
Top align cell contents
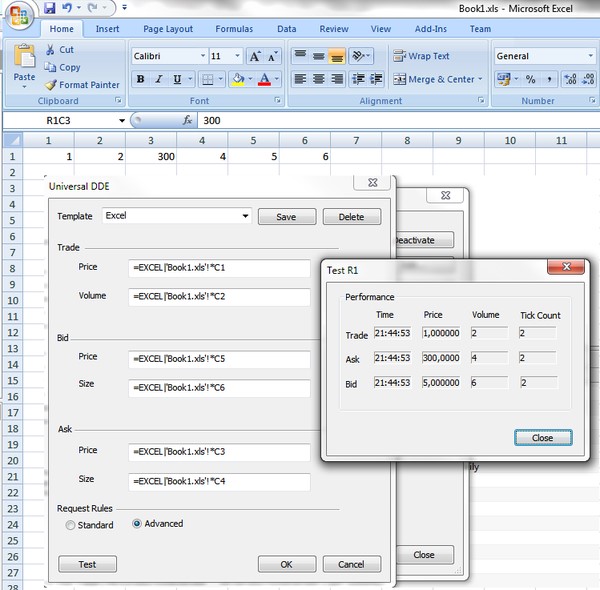[x=300, y=56]
